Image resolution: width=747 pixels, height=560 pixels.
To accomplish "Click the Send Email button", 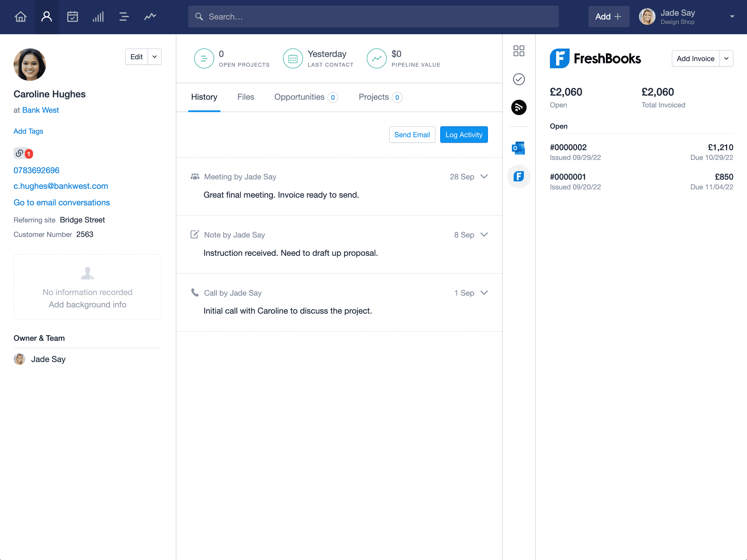I will point(412,135).
